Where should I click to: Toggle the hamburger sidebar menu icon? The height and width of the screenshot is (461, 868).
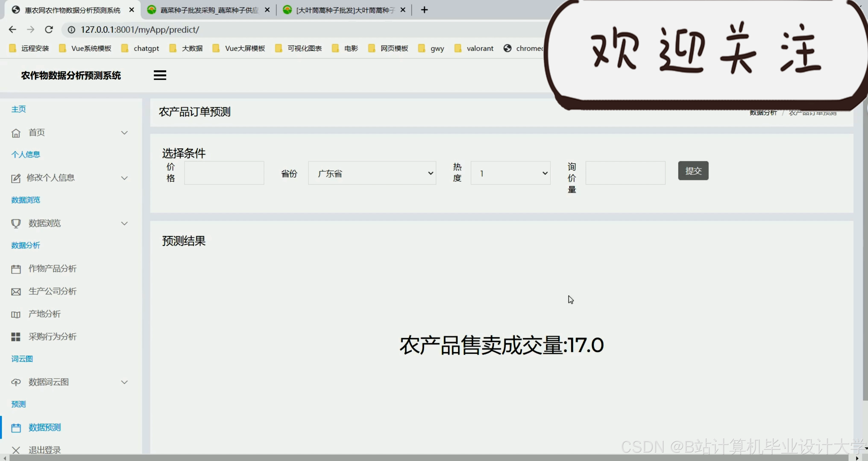(160, 75)
